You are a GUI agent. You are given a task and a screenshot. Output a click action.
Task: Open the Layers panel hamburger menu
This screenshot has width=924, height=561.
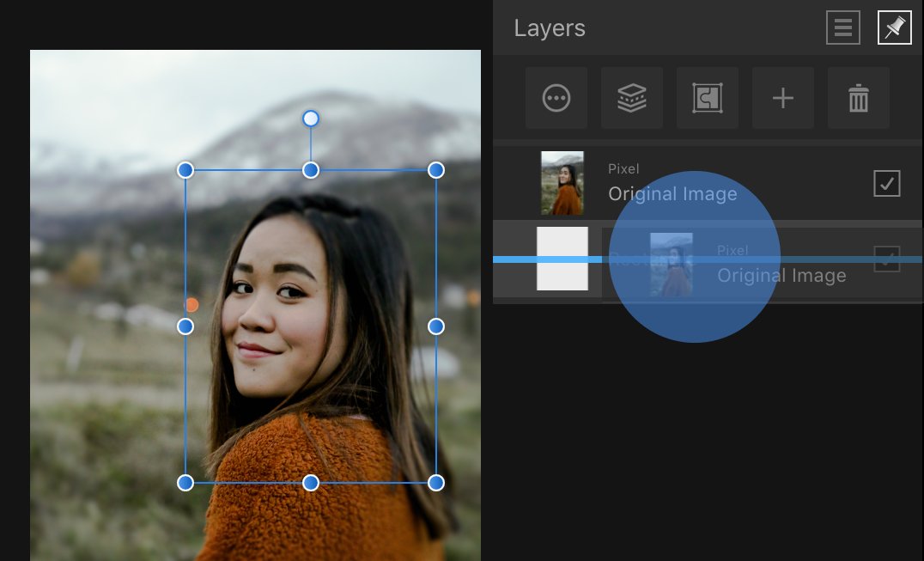[x=842, y=27]
